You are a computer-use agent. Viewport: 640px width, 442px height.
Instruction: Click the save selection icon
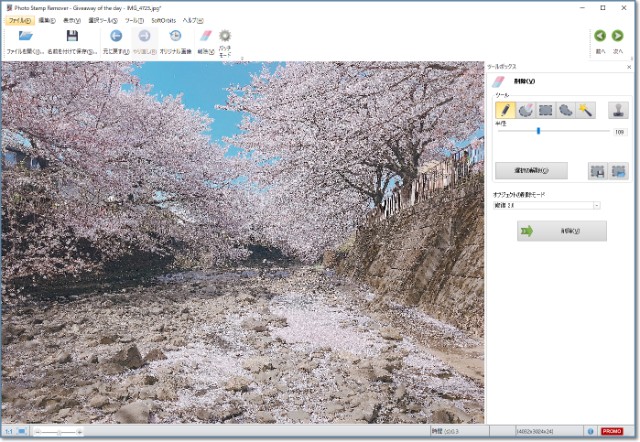click(x=597, y=171)
